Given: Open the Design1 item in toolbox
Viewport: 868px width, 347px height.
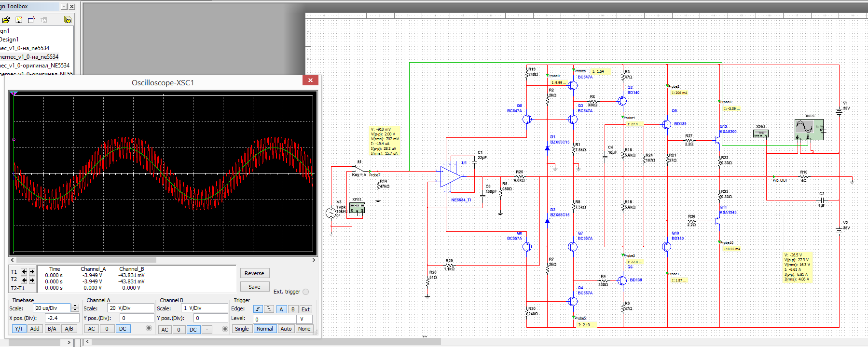Looking at the screenshot, I should pos(10,40).
